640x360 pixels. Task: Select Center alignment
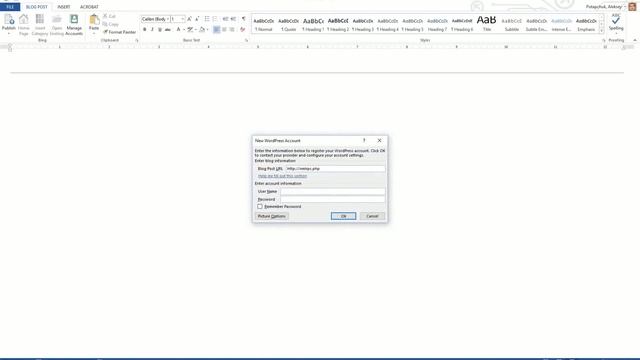coord(224,29)
